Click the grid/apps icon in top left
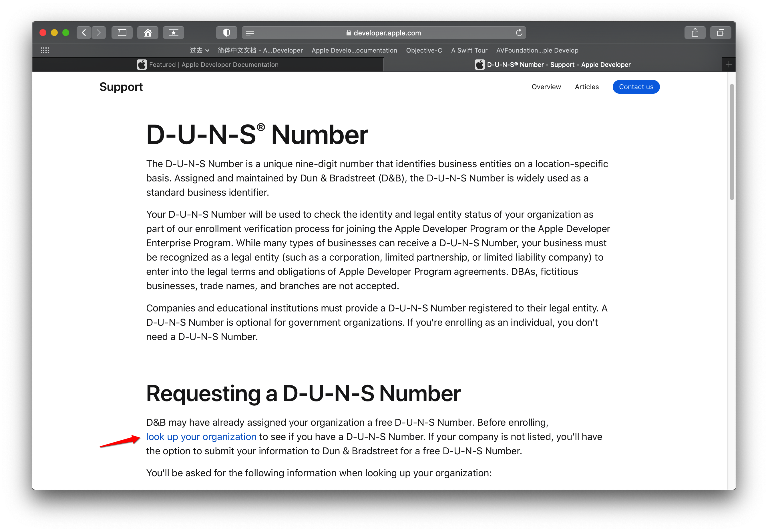The width and height of the screenshot is (768, 532). point(45,50)
